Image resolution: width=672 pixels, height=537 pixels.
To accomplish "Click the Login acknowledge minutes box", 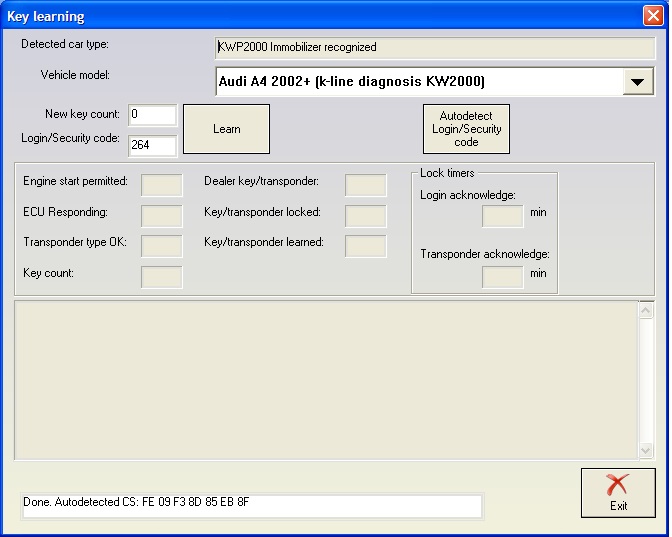I will 503,216.
